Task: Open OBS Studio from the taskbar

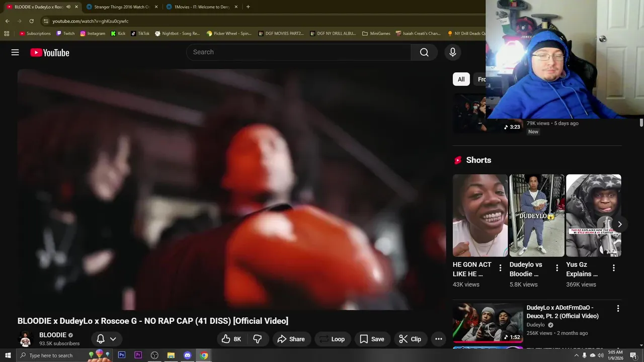Action: (x=154, y=355)
